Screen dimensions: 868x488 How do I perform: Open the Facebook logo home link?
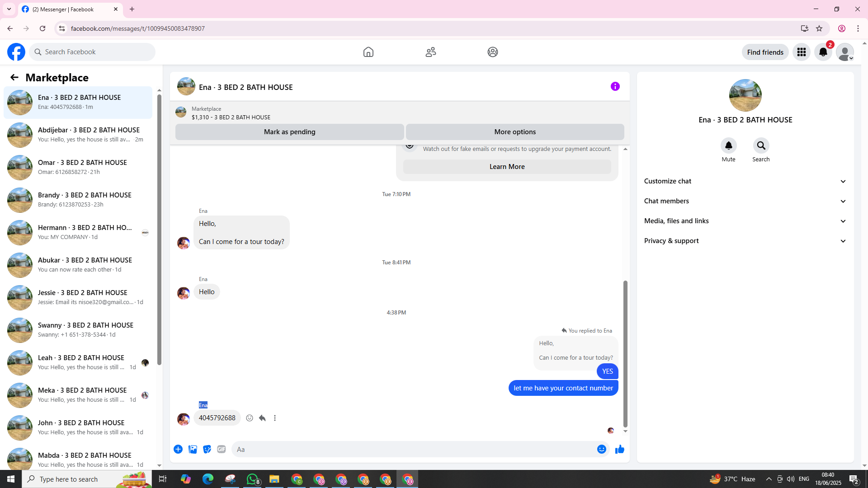pos(16,52)
